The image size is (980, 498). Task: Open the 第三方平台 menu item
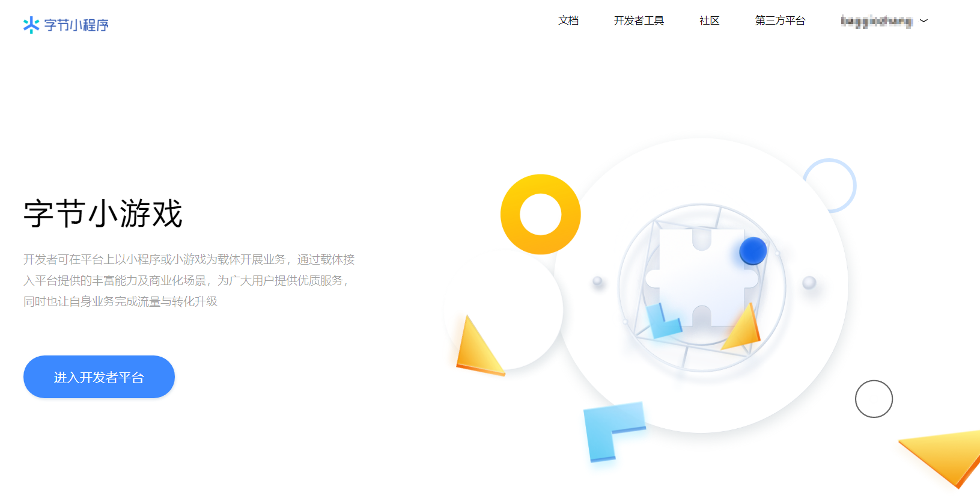(x=780, y=20)
